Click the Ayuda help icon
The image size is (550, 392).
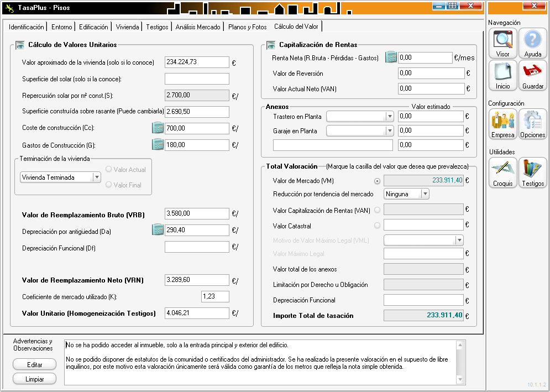pyautogui.click(x=532, y=43)
